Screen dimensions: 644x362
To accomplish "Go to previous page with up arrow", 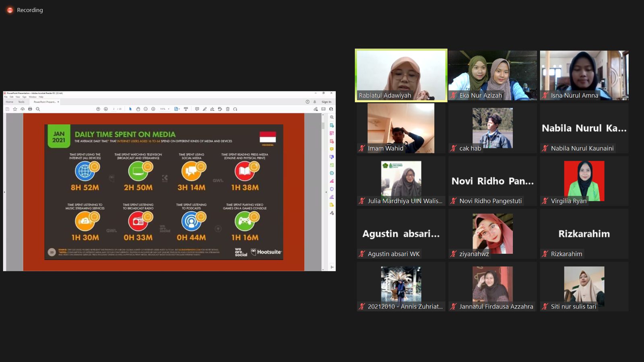I will point(98,109).
